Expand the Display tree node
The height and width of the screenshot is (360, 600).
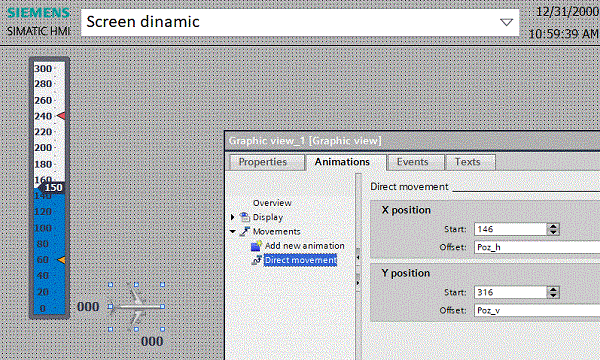[x=233, y=217]
